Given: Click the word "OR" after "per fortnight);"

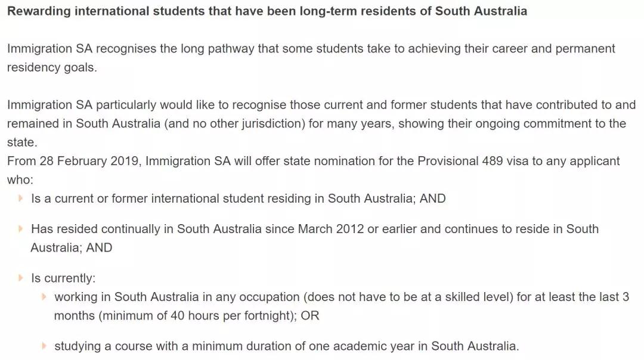Looking at the screenshot, I should 310,316.
